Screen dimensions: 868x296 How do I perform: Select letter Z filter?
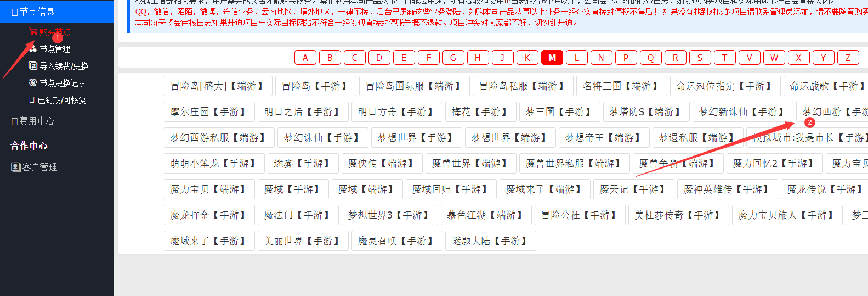pyautogui.click(x=848, y=58)
